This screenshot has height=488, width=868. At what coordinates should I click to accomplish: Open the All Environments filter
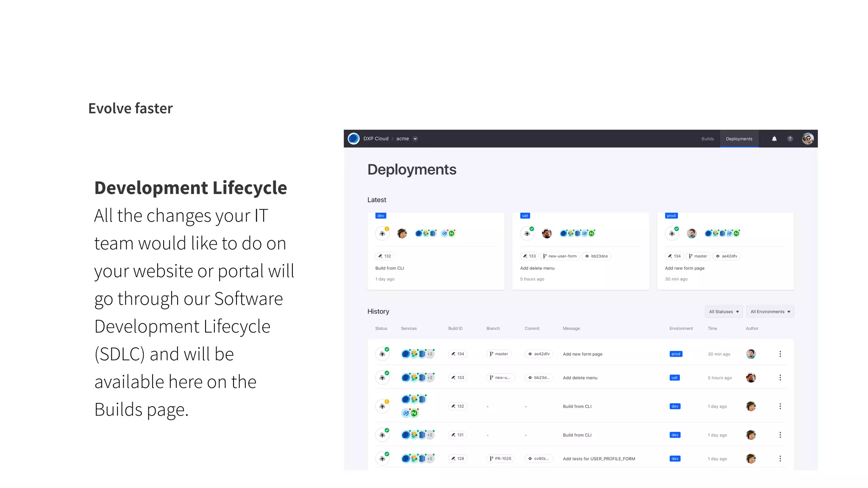[x=770, y=311]
